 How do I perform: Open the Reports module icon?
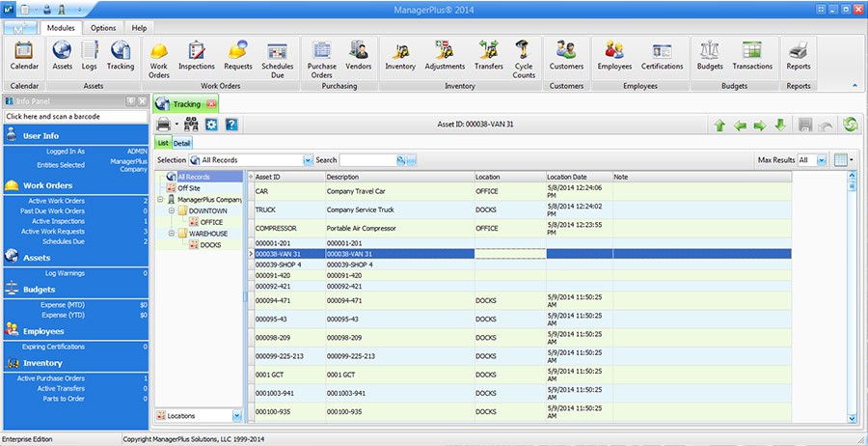click(799, 57)
